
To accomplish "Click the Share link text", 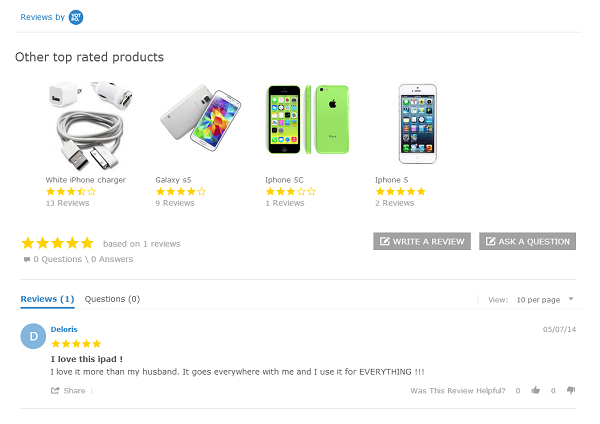I will coord(74,390).
